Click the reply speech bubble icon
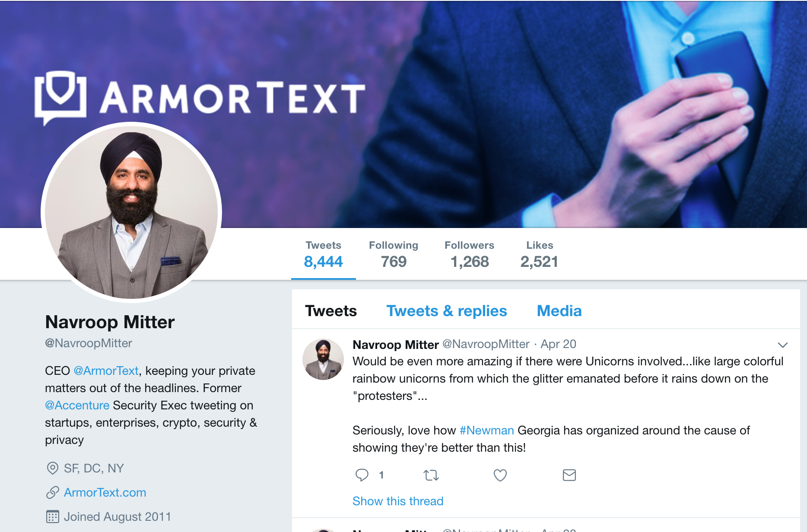This screenshot has width=807, height=532. (x=362, y=475)
